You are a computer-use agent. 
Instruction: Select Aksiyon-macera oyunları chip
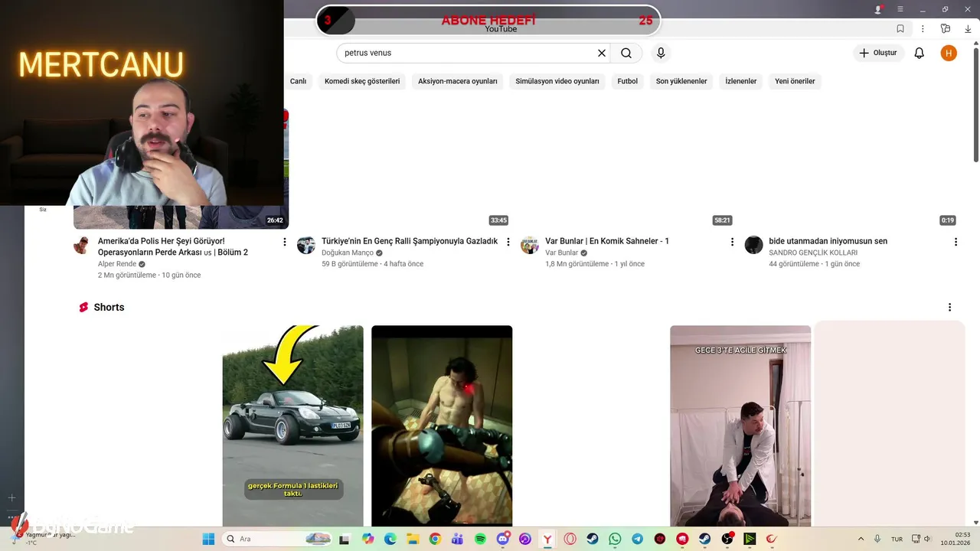point(458,81)
